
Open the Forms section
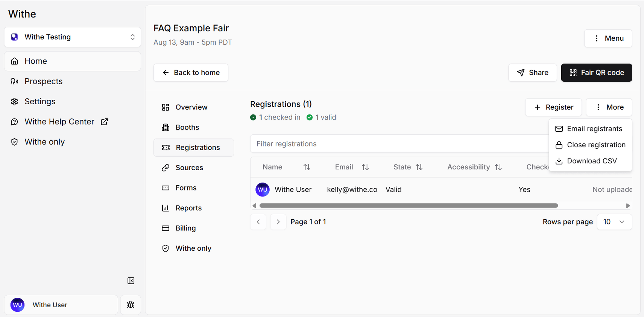pos(194,188)
